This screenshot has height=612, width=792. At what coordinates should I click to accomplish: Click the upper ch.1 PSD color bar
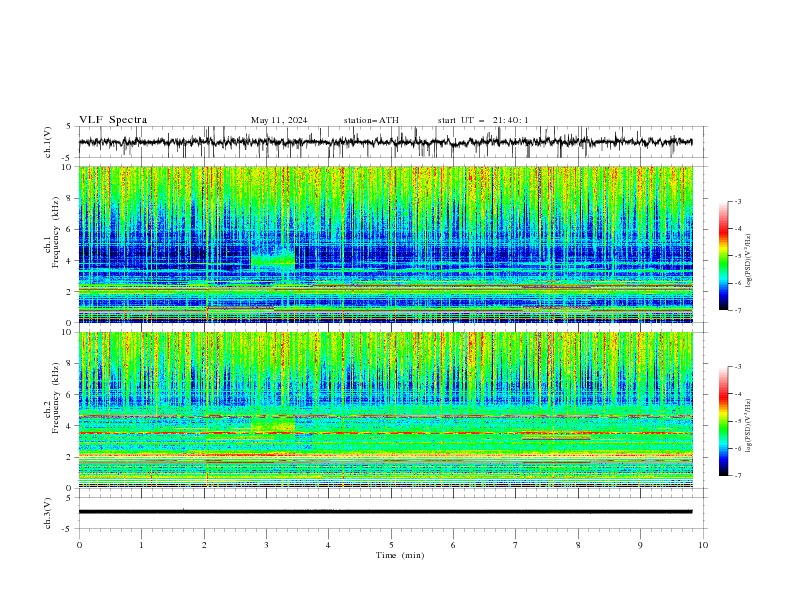click(723, 255)
